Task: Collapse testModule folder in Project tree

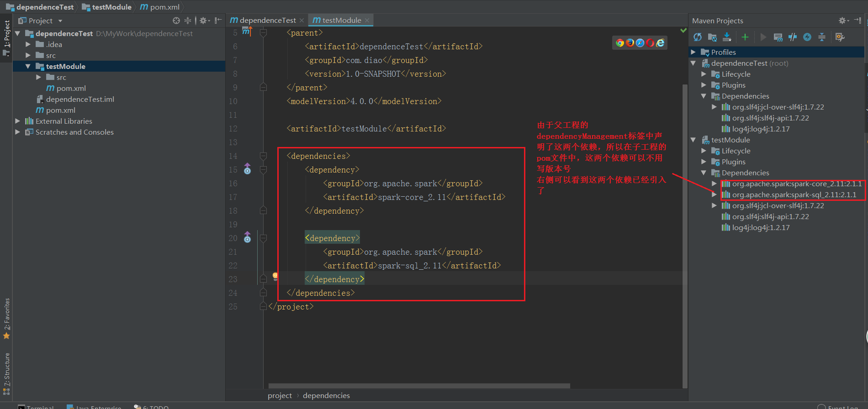Action: (x=28, y=66)
